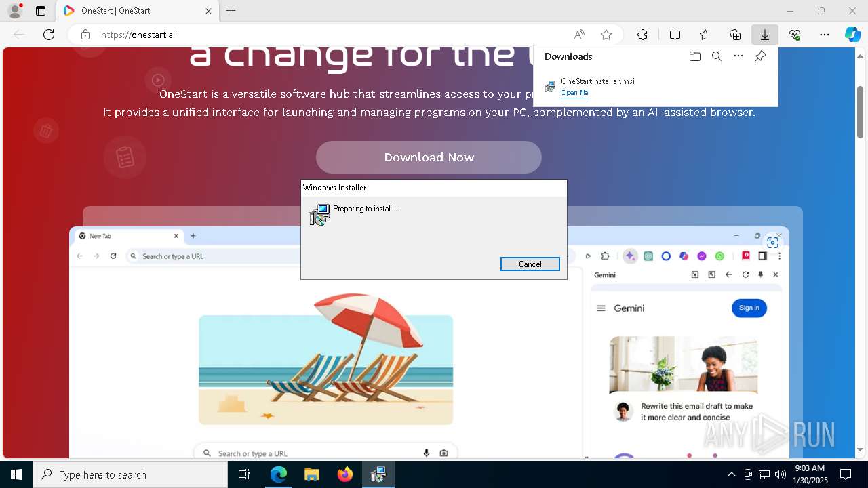
Task: Refresh the onestart.ai page
Action: click(49, 35)
